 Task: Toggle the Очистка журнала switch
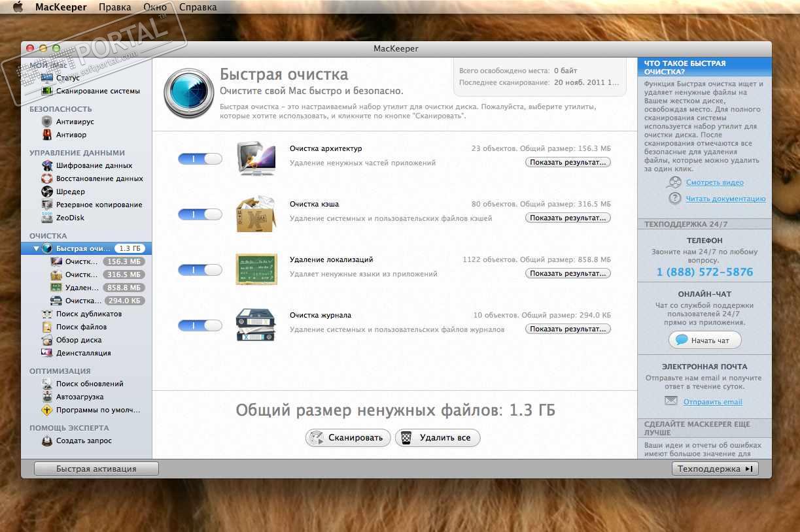click(x=200, y=325)
